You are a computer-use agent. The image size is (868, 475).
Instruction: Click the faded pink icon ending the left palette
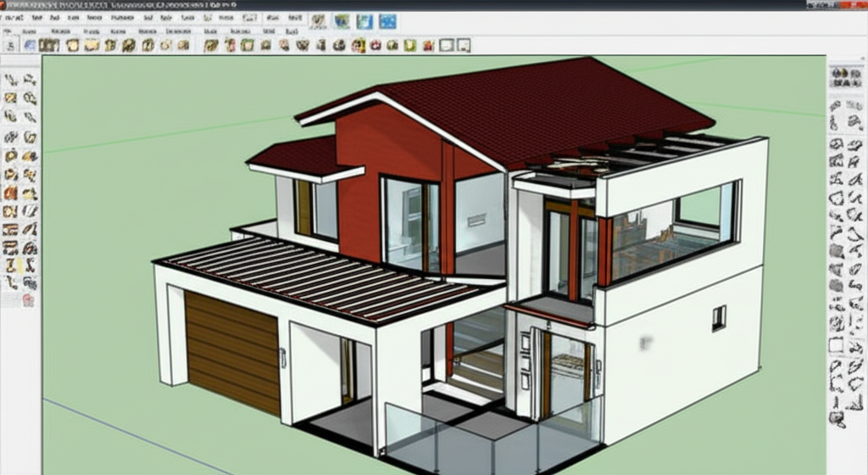point(28,300)
